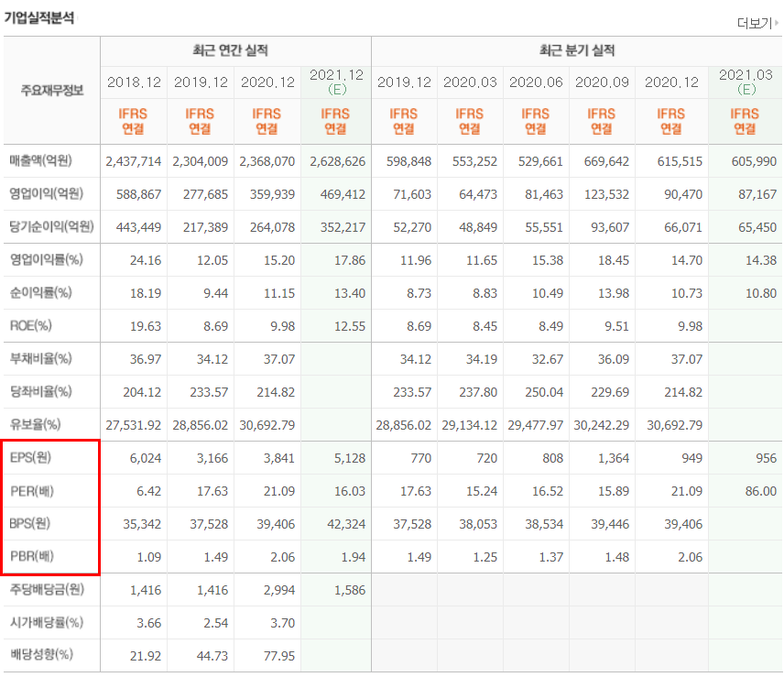Select PER value 6.42
Screen dimensions: 784x677
[x=149, y=492]
